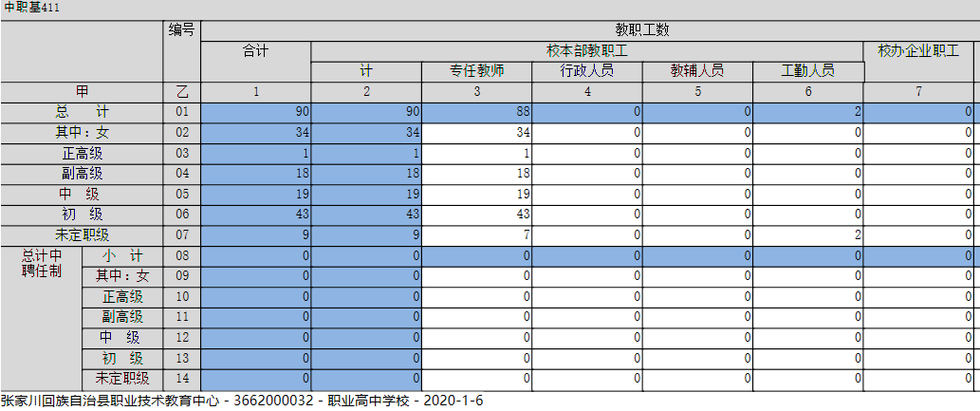Viewport: 980px width, 411px height.
Task: Select the 行政人员 cell in row 03 正高级
Action: tap(586, 153)
